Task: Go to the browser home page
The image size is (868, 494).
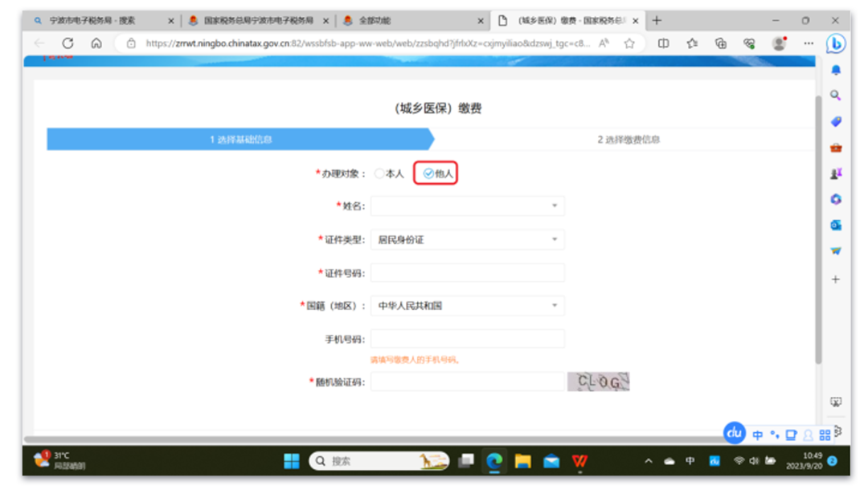Action: pos(96,43)
